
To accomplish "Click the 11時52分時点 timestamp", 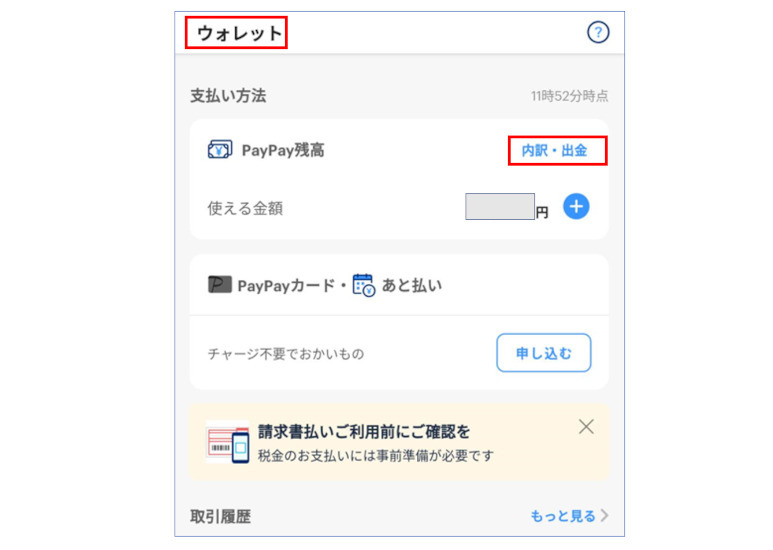I will point(570,97).
